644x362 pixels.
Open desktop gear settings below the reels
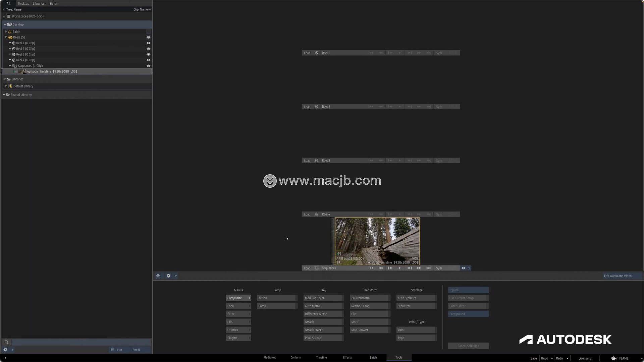(x=169, y=276)
